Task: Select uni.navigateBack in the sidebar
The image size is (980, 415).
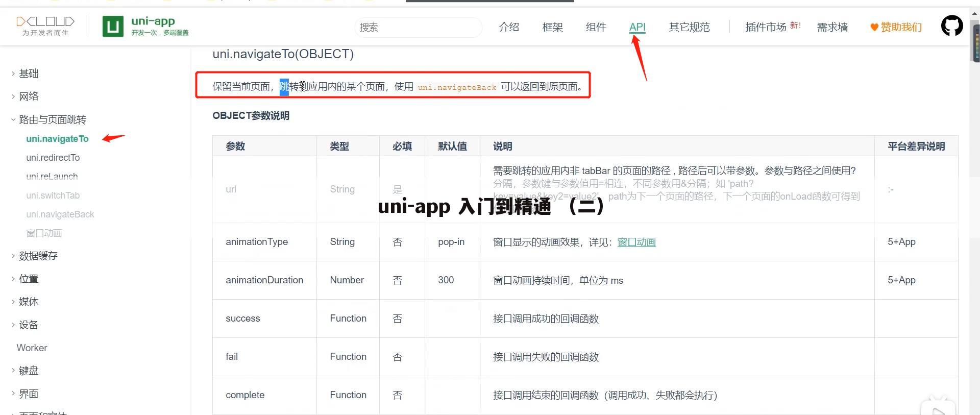Action: pyautogui.click(x=60, y=214)
